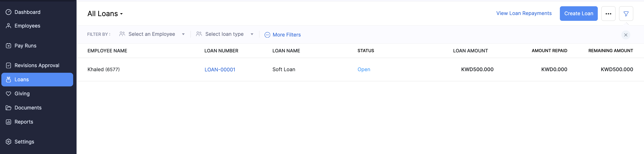Navigate to the Reports section
Image resolution: width=644 pixels, height=154 pixels.
click(x=24, y=122)
